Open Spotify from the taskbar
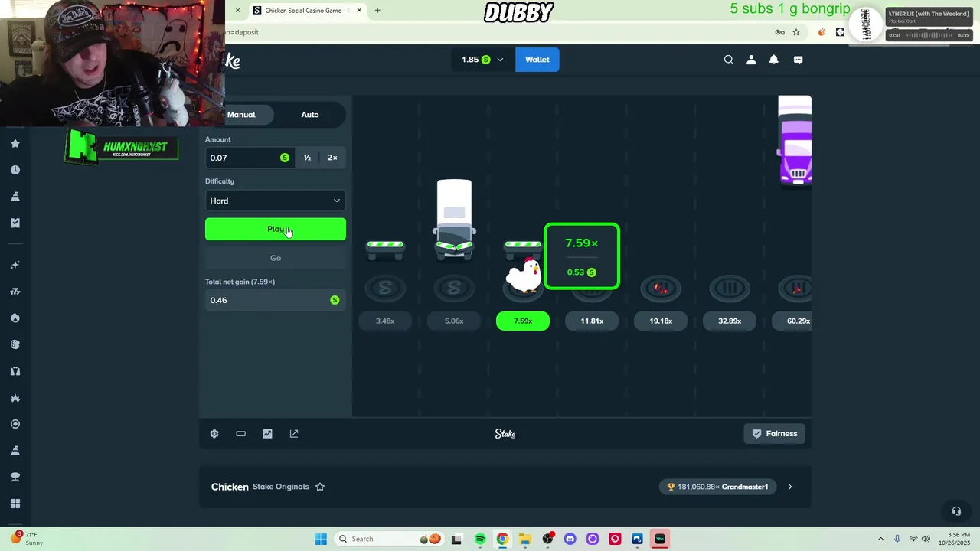 tap(480, 539)
